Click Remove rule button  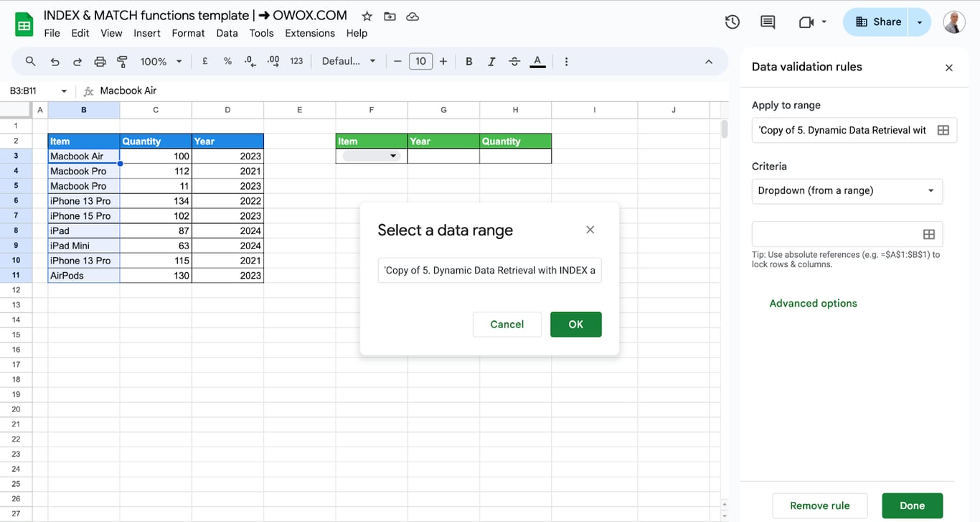tap(820, 505)
